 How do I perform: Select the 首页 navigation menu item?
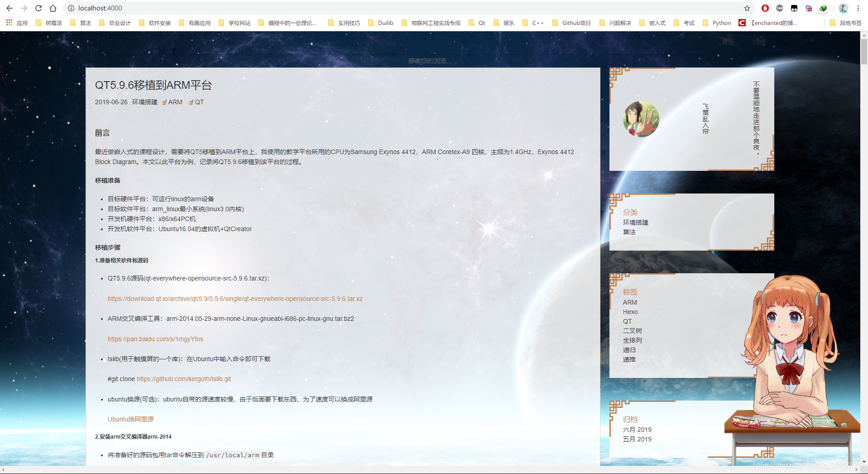[x=728, y=42]
